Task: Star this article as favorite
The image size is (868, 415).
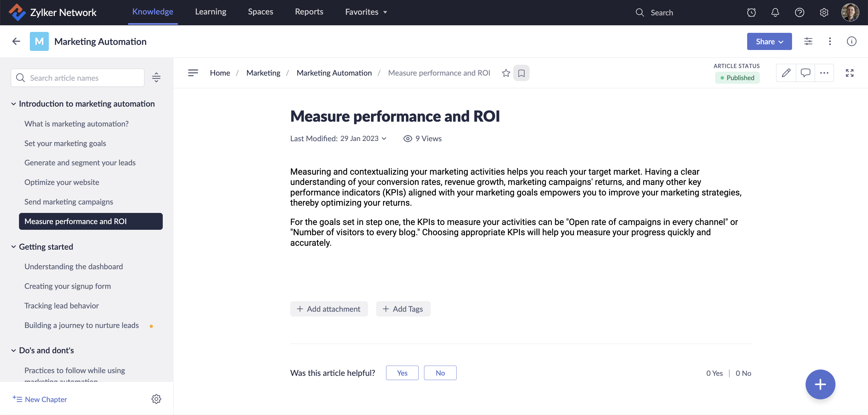Action: 506,73
